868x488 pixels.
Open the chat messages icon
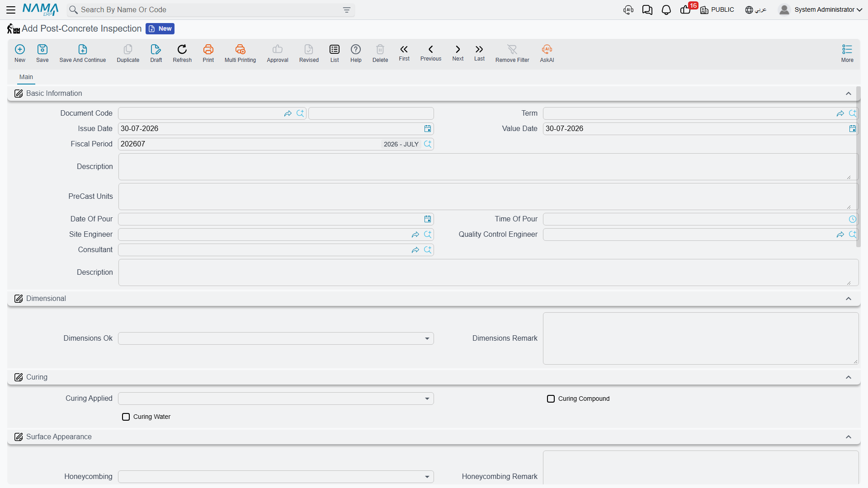pos(647,10)
